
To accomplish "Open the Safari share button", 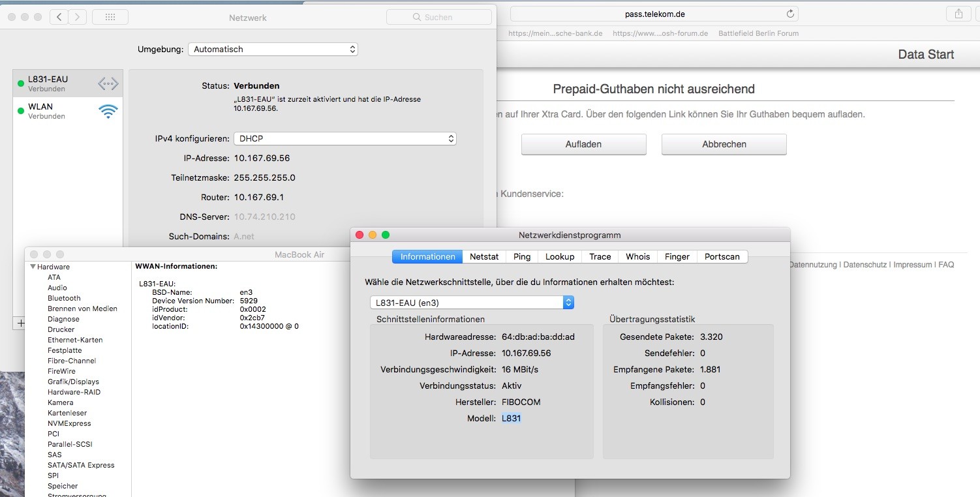I will click(958, 14).
